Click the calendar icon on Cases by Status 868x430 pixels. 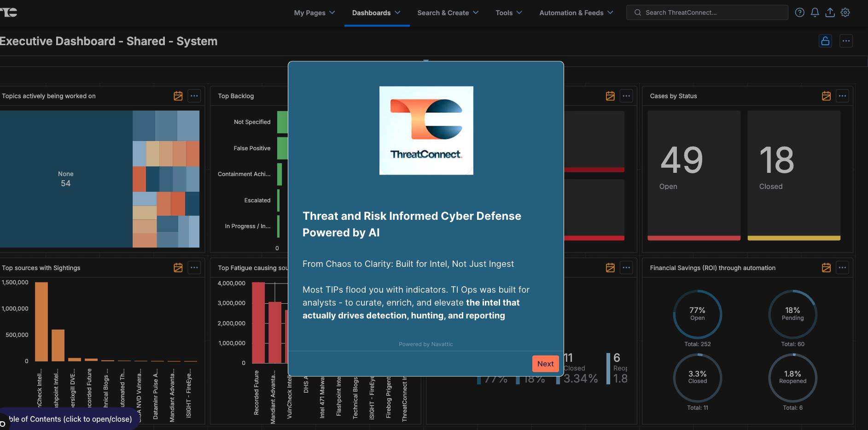(826, 96)
